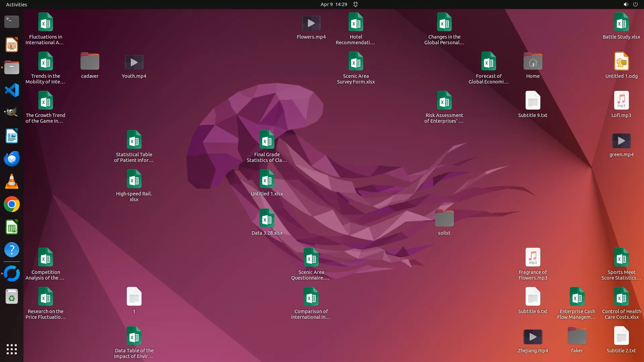Show Applications grid button
This screenshot has height=362, width=644.
pyautogui.click(x=12, y=349)
